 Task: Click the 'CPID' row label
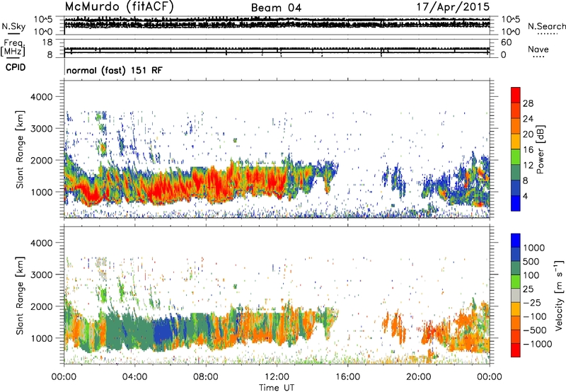coord(16,67)
